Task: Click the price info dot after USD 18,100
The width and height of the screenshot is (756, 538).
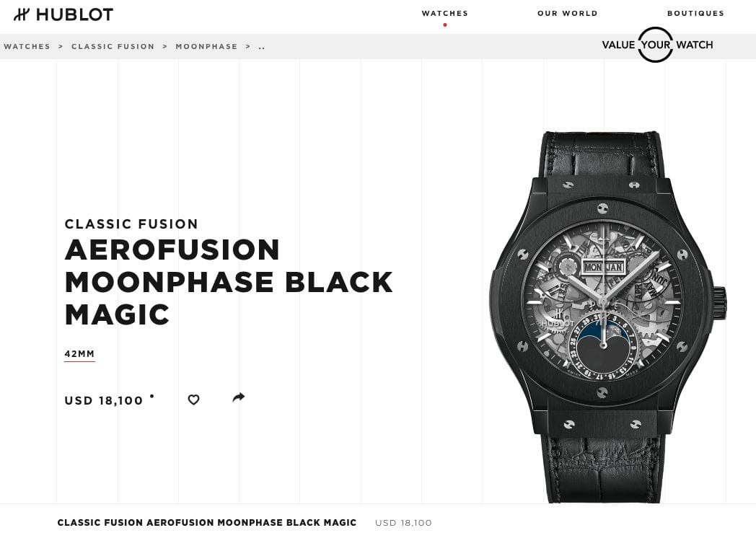Action: 152,396
